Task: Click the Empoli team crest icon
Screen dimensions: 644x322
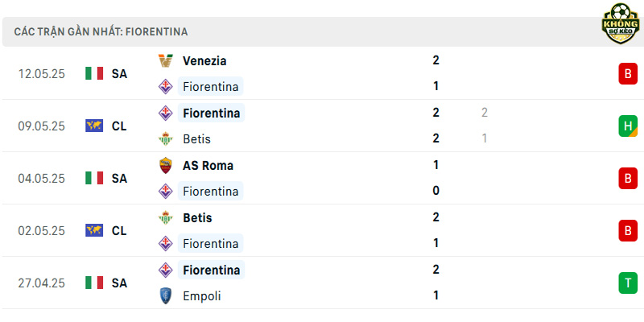Action: 166,296
